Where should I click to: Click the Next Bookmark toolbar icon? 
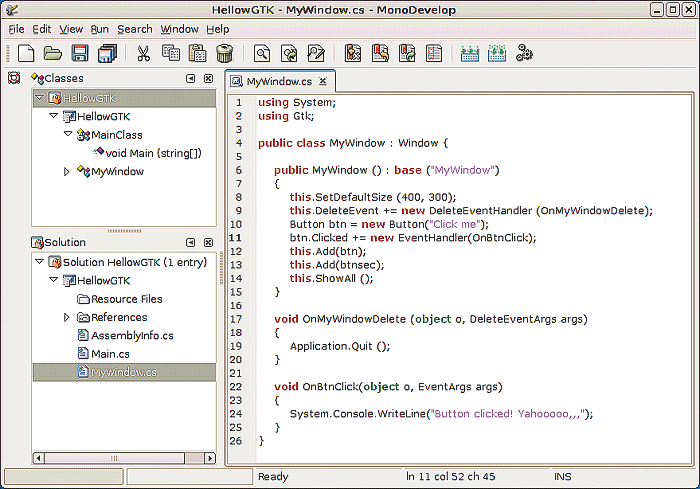407,53
